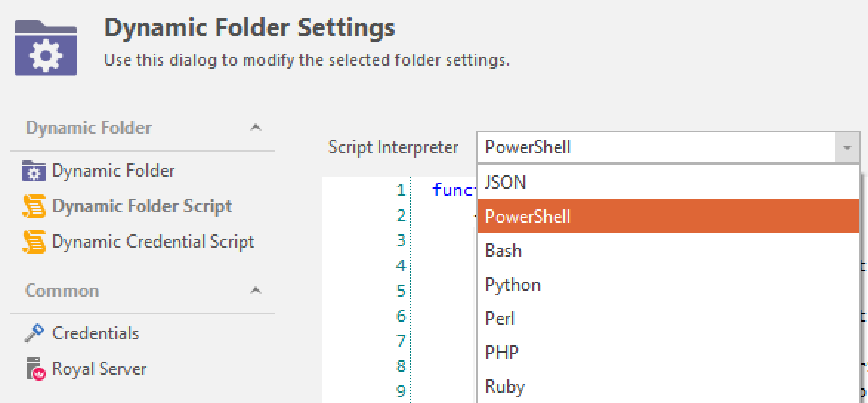Pick Ruby from the interpreter list
Viewport: 868px width, 403px height.
[x=505, y=387]
